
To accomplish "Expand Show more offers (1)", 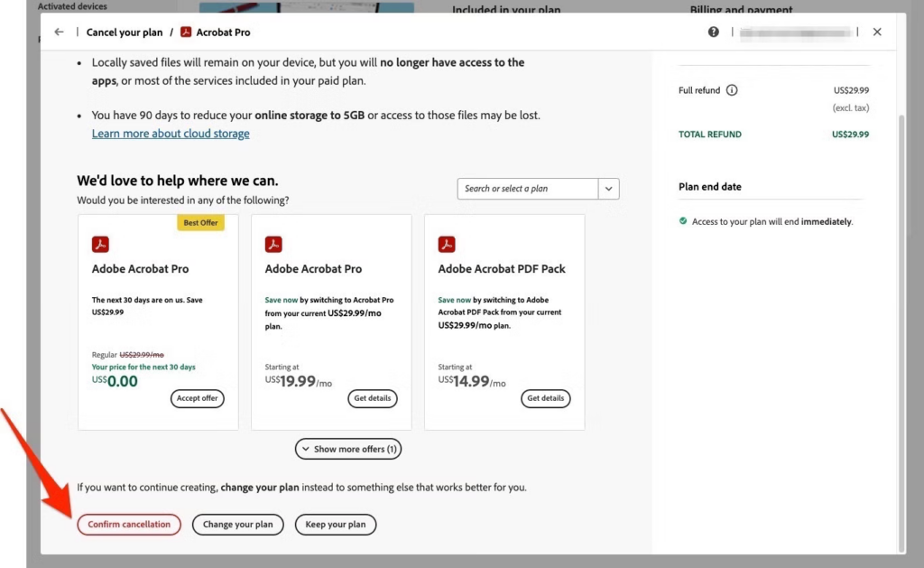I will pyautogui.click(x=348, y=449).
